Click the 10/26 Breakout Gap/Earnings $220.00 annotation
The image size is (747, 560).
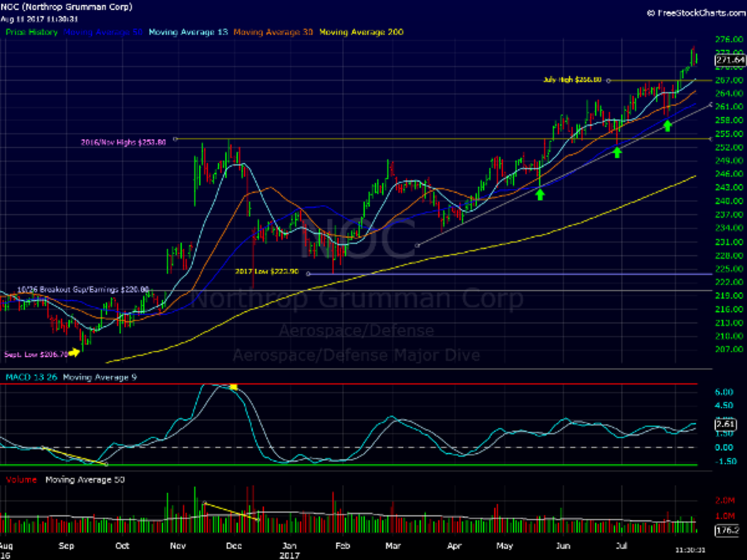[x=83, y=289]
